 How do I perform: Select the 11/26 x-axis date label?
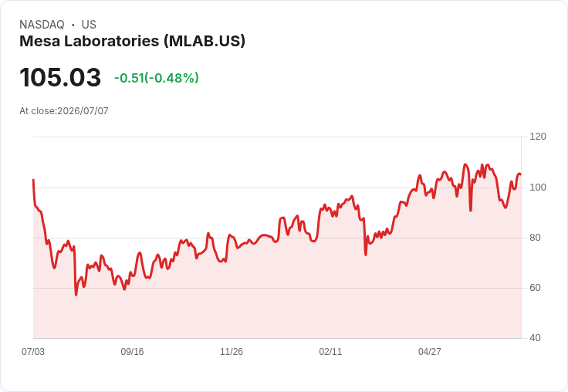(232, 352)
